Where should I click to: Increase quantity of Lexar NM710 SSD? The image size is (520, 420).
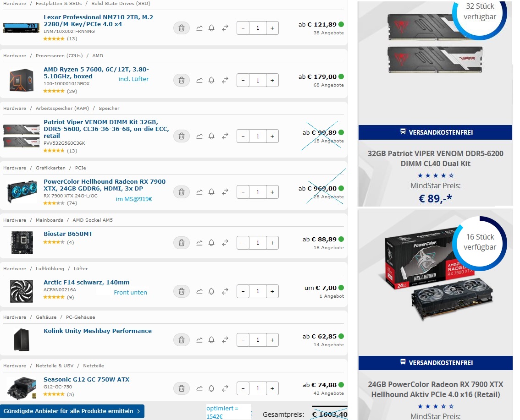pyautogui.click(x=272, y=28)
